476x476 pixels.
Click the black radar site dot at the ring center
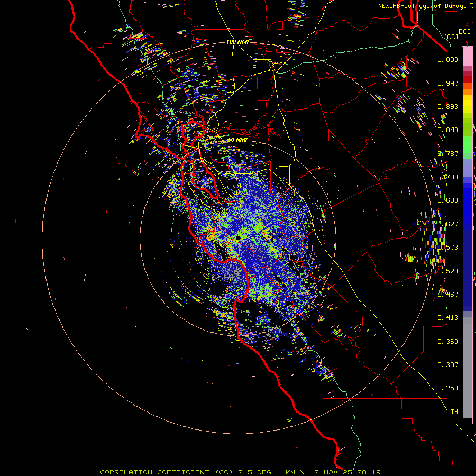pyautogui.click(x=238, y=237)
